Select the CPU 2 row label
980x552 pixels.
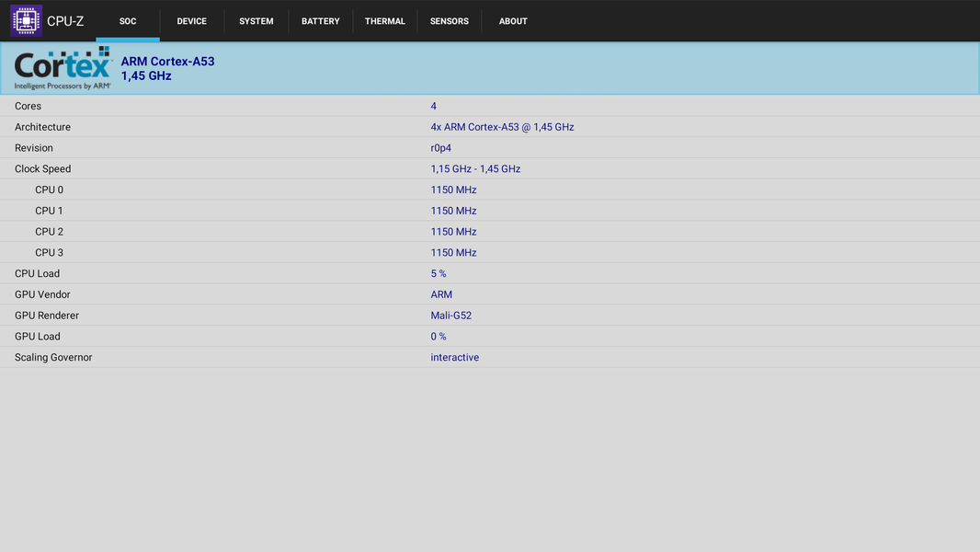[x=50, y=232]
